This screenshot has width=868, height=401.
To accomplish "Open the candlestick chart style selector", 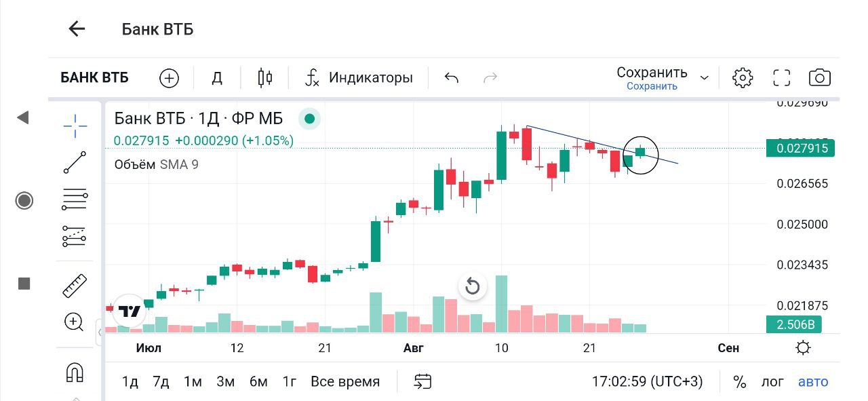I will [265, 78].
